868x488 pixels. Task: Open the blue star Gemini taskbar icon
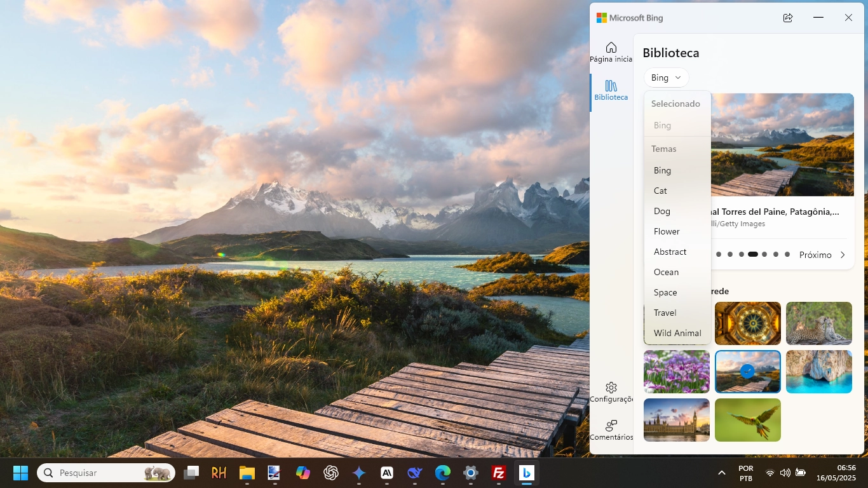(359, 473)
